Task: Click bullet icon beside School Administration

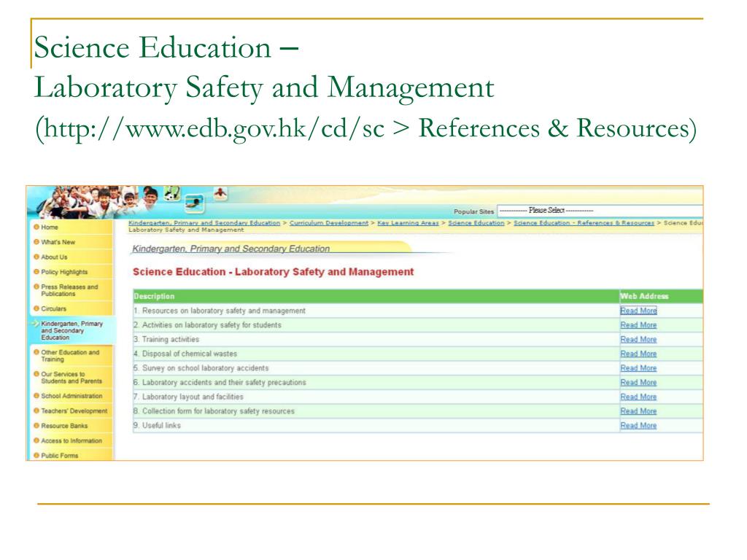Action: point(36,395)
